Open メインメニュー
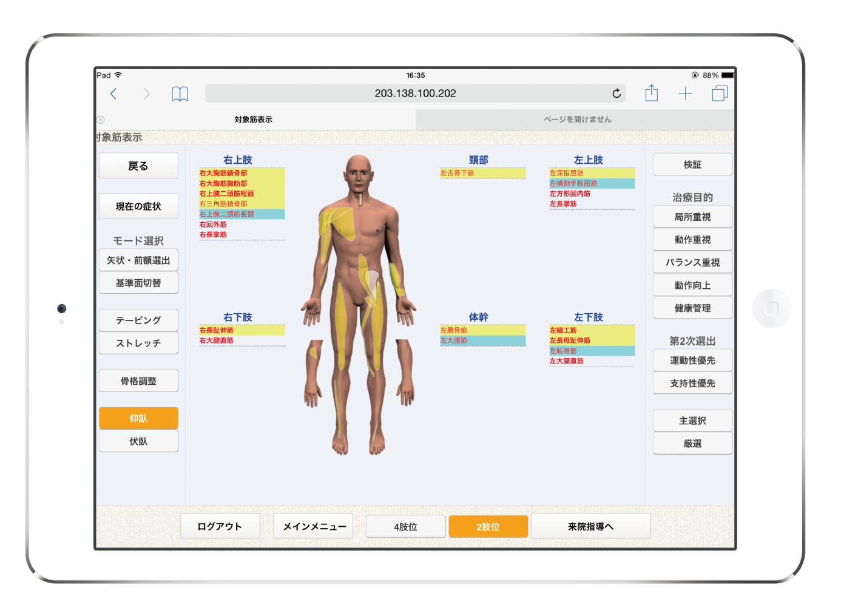841x616 pixels. [x=314, y=526]
